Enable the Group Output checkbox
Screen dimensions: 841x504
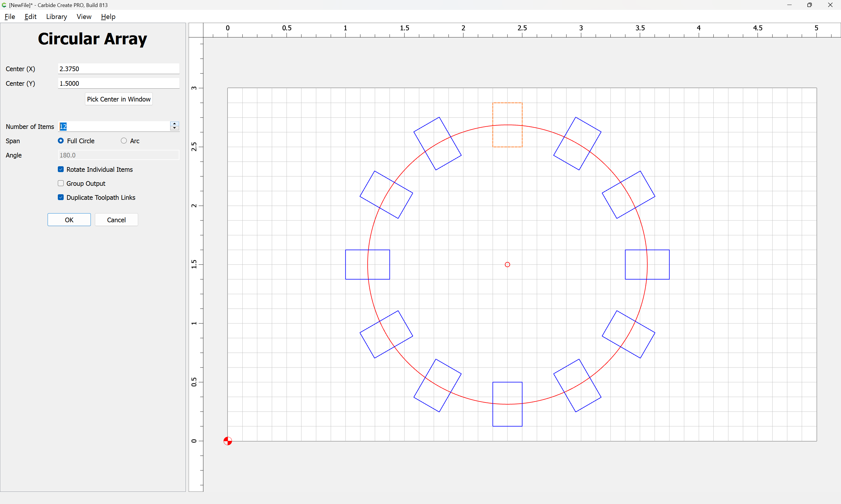(x=61, y=183)
